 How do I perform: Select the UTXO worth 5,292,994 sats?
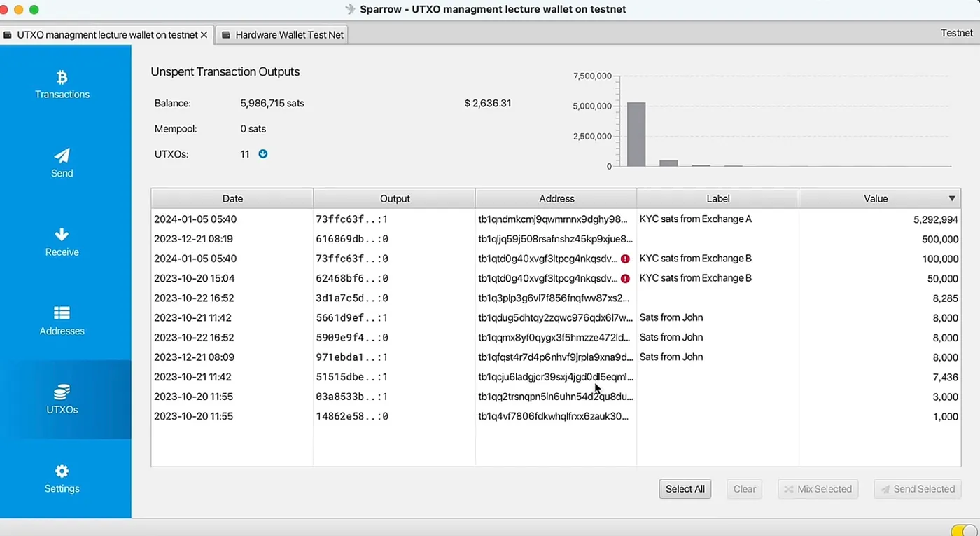[x=556, y=219]
